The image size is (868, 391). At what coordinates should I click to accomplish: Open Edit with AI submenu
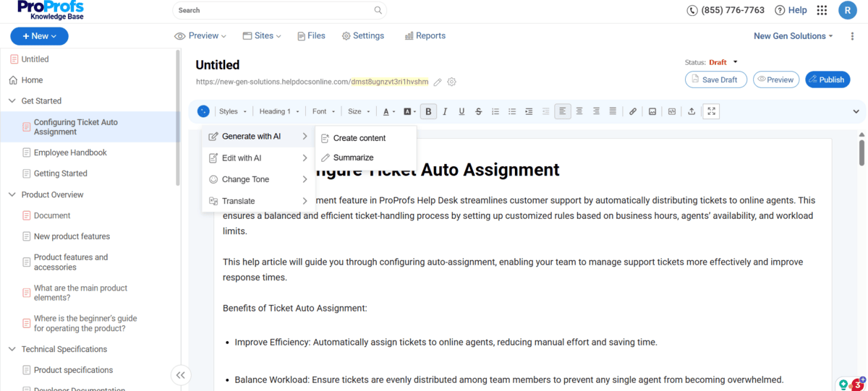[258, 158]
